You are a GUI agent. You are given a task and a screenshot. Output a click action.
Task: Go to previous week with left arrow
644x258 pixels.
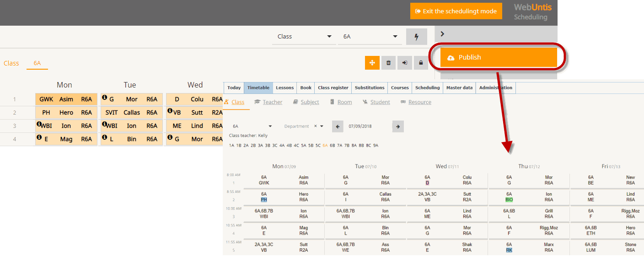338,126
